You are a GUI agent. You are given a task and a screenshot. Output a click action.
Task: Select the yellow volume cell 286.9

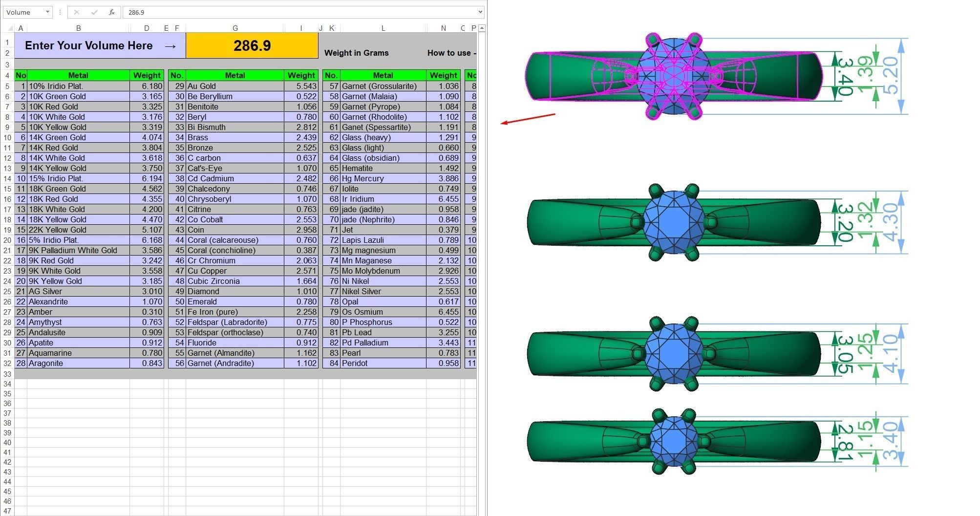click(x=252, y=45)
